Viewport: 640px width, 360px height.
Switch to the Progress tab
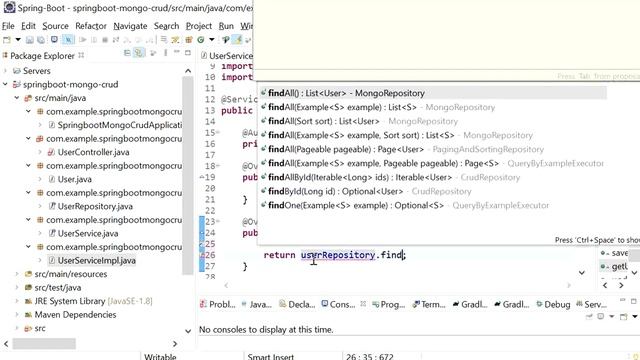click(388, 304)
